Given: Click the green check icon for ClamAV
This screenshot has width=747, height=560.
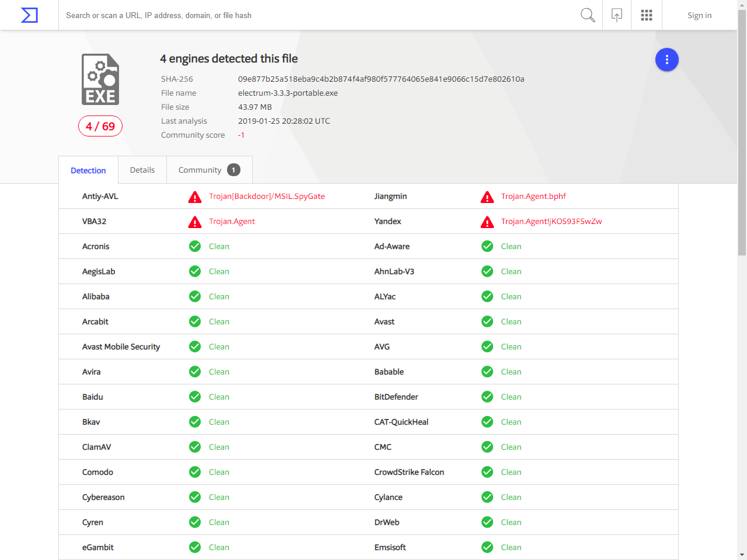Looking at the screenshot, I should point(195,447).
